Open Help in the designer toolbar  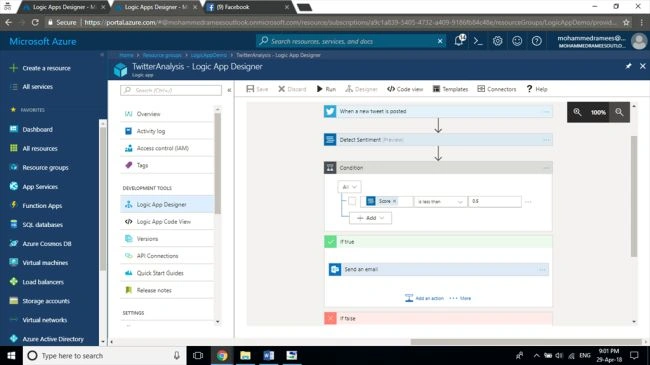click(x=537, y=89)
